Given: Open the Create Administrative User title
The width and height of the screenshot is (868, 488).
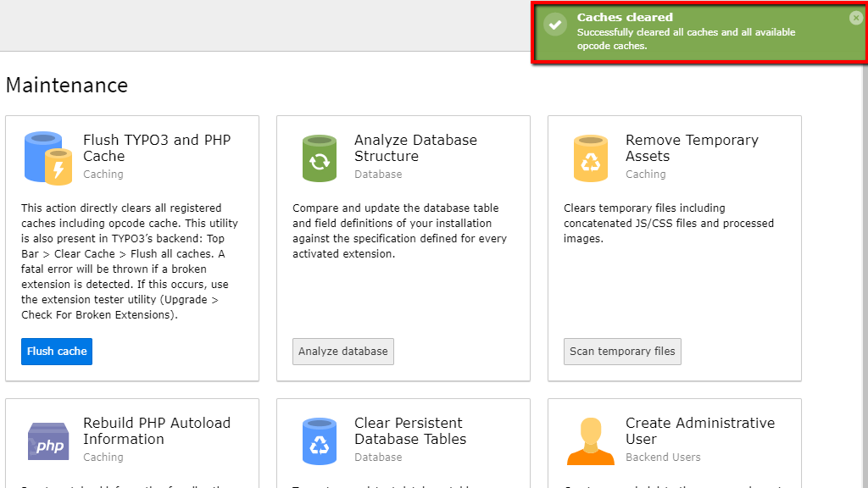Looking at the screenshot, I should point(700,431).
